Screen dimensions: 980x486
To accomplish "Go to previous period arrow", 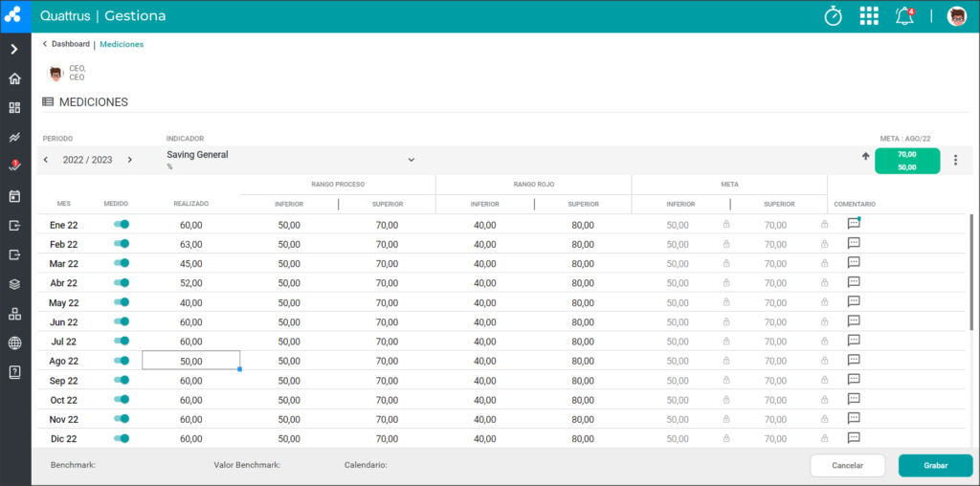I will coord(46,160).
